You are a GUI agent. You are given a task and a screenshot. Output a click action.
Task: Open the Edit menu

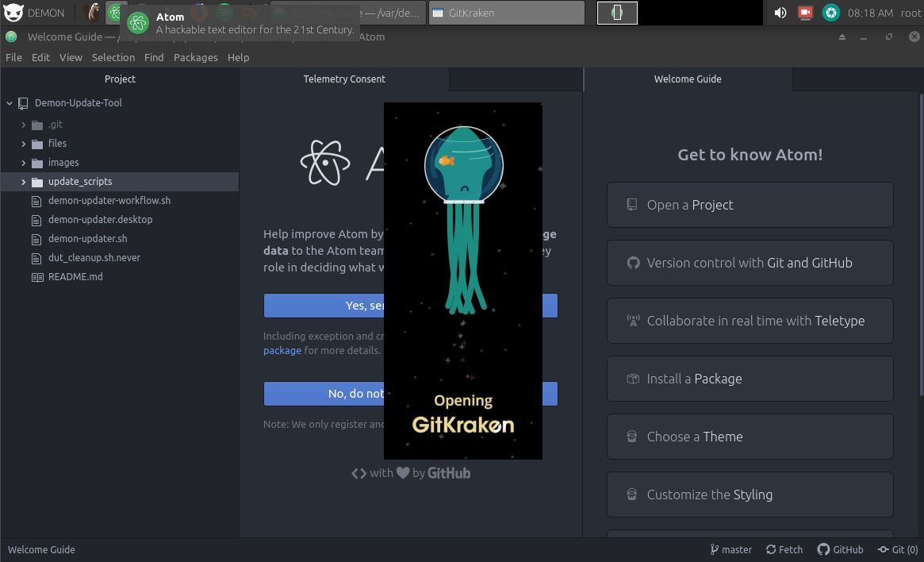[x=40, y=57]
